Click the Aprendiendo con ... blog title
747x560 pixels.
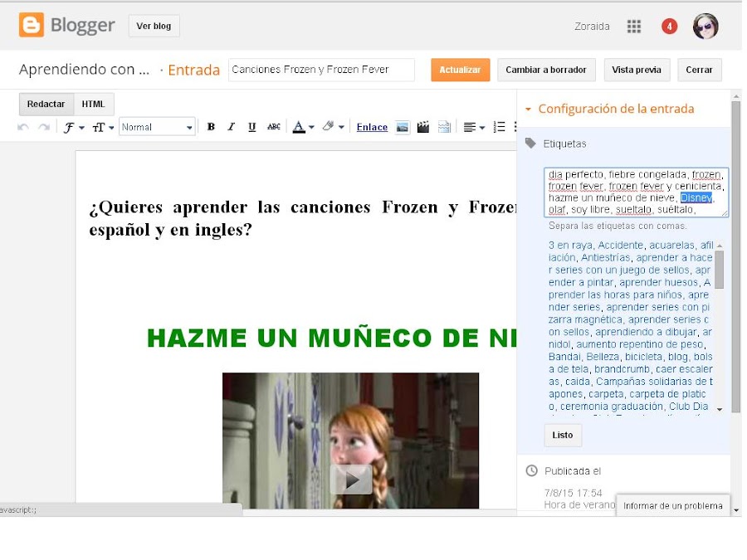click(x=85, y=70)
